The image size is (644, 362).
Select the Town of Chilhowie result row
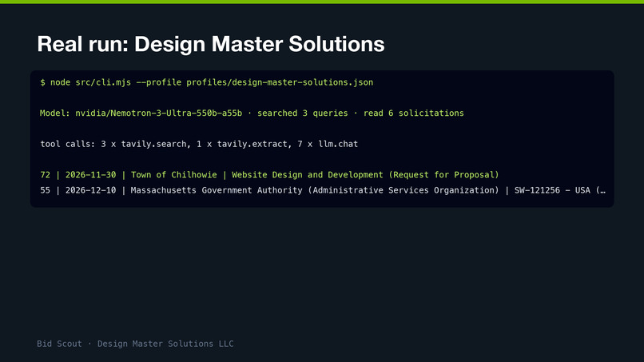coord(269,175)
